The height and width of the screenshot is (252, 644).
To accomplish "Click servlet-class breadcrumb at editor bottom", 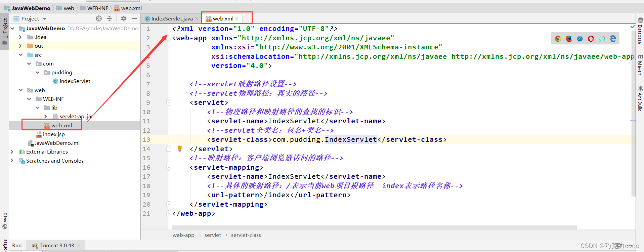I will (246, 235).
